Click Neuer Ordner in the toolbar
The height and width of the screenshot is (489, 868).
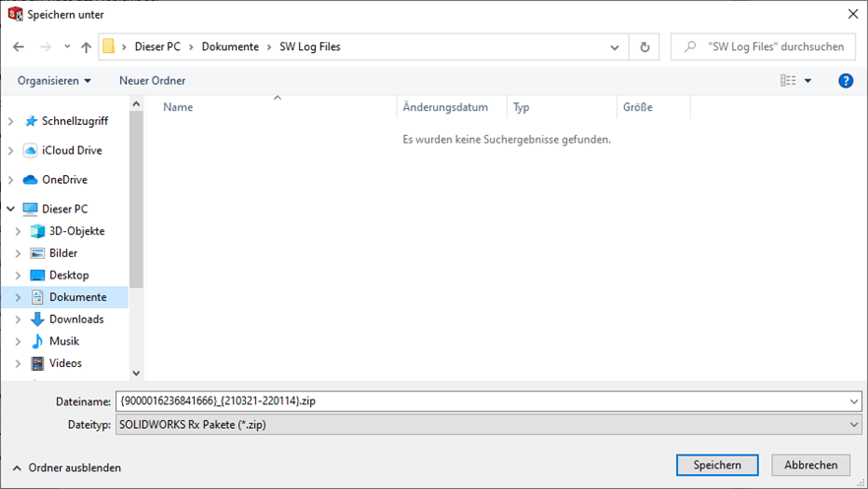(153, 81)
